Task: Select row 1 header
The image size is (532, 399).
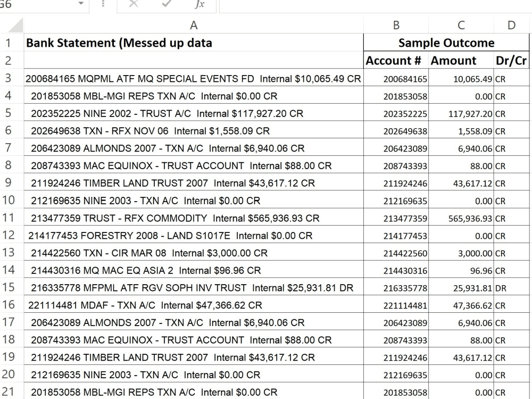Action: point(9,43)
